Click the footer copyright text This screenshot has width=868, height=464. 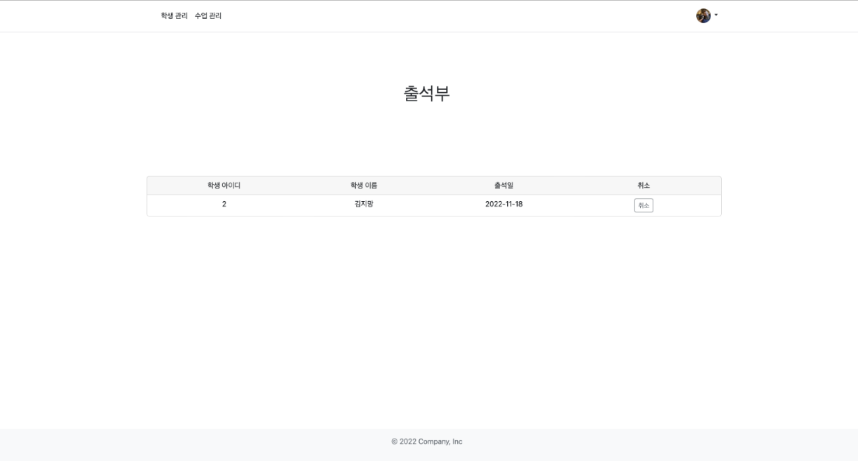coord(427,442)
